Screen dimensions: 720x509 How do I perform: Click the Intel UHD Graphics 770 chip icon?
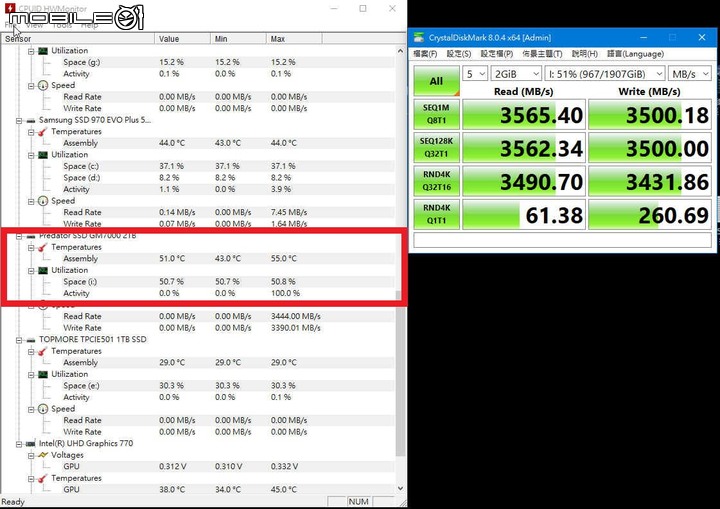30,444
